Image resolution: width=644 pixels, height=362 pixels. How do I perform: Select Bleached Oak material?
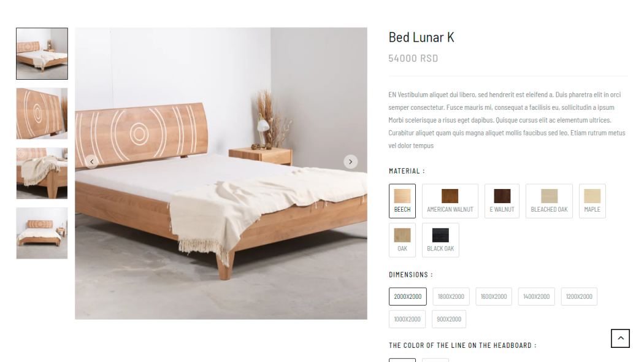point(549,201)
